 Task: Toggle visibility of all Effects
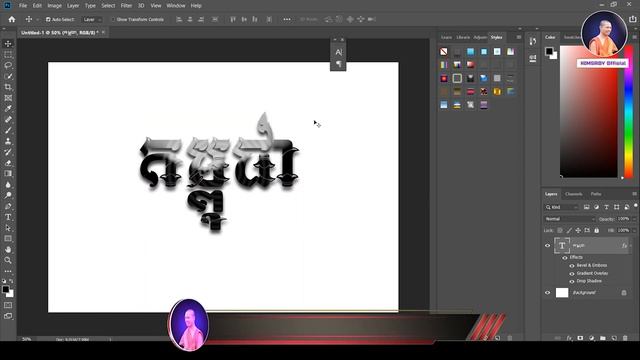pos(565,258)
